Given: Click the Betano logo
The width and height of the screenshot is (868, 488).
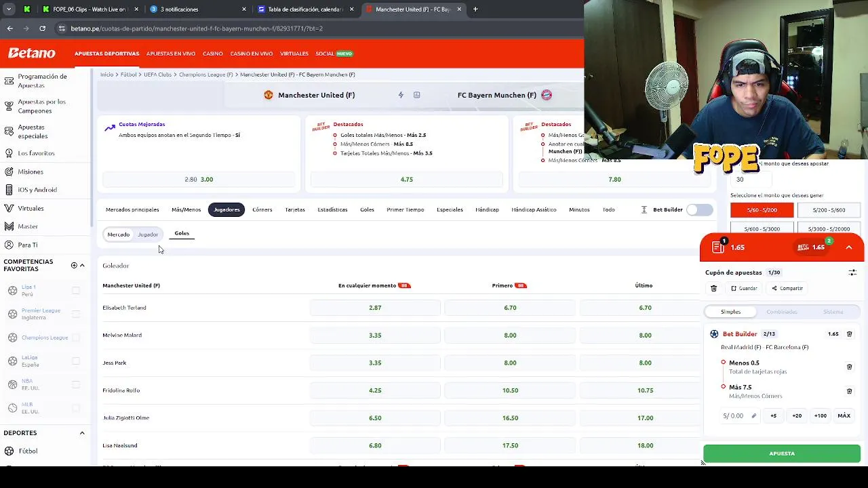Looking at the screenshot, I should pos(31,53).
